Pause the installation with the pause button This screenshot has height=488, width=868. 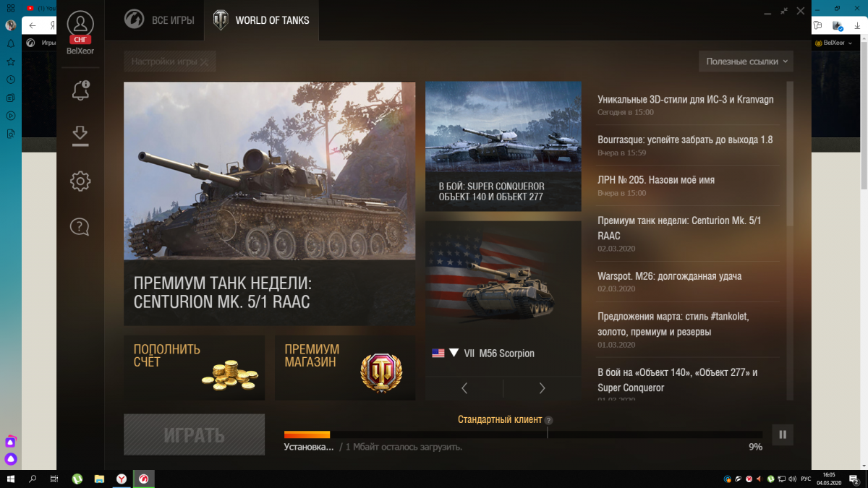[x=783, y=435]
